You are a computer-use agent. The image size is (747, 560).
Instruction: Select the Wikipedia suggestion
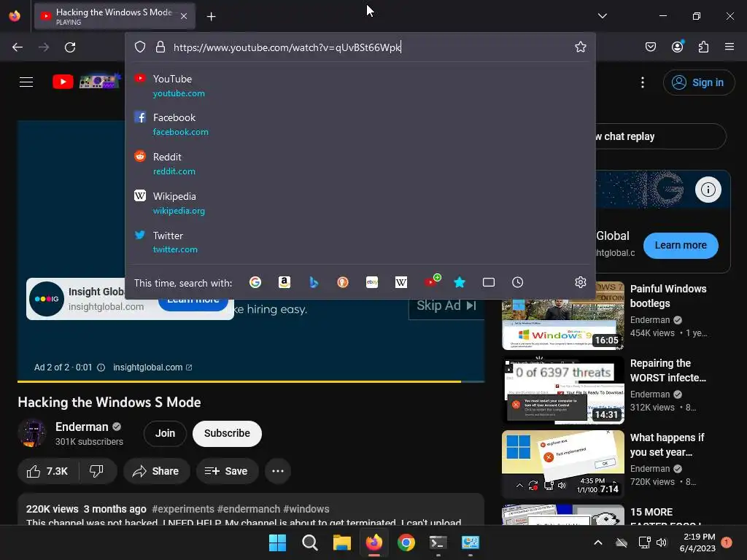click(360, 203)
